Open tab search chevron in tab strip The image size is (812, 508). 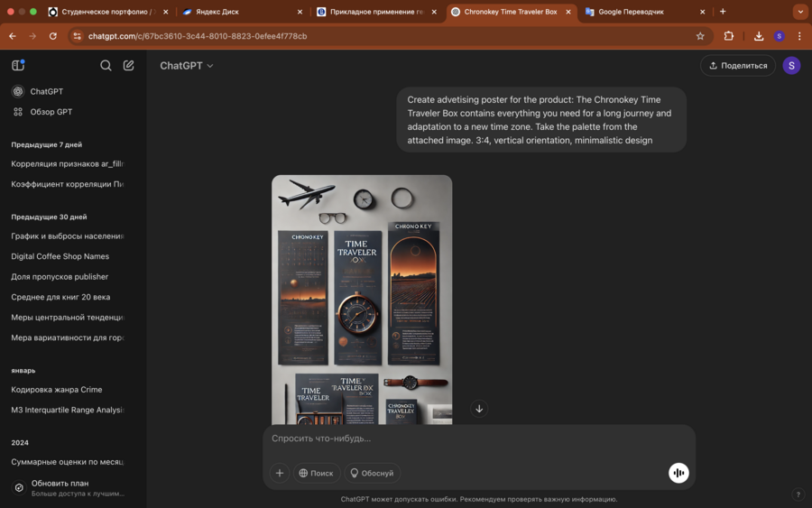click(x=800, y=12)
